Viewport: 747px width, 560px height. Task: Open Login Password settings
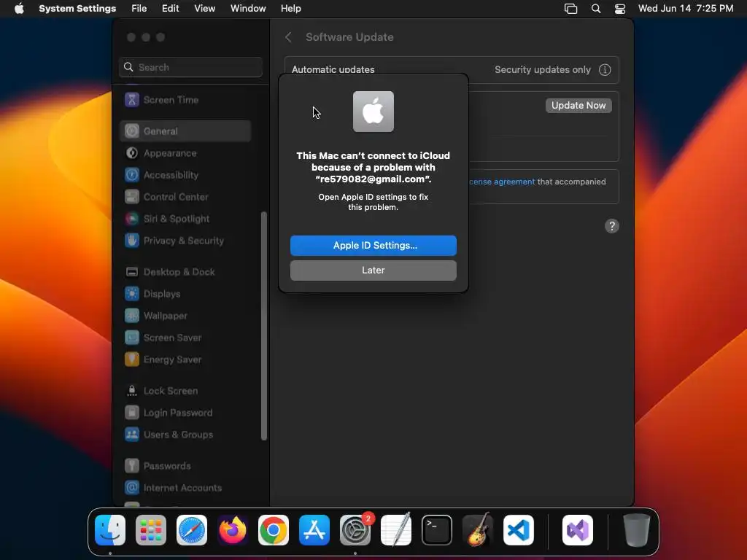(185, 413)
